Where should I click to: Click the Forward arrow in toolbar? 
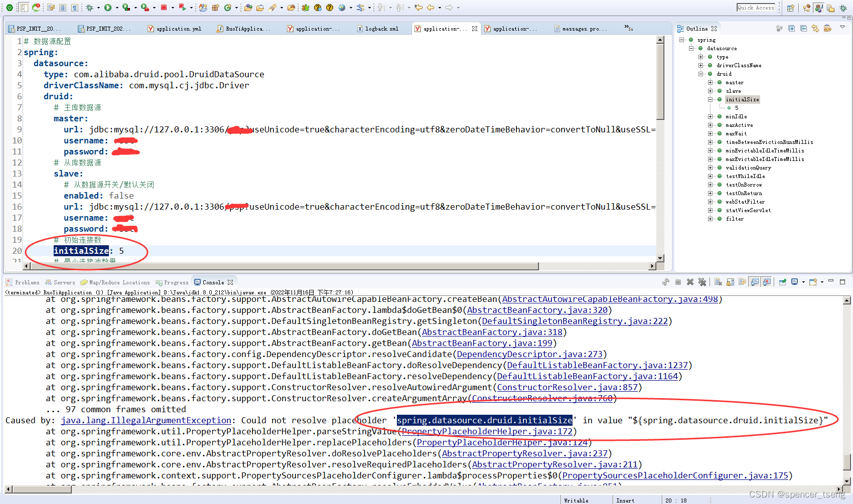tap(449, 8)
